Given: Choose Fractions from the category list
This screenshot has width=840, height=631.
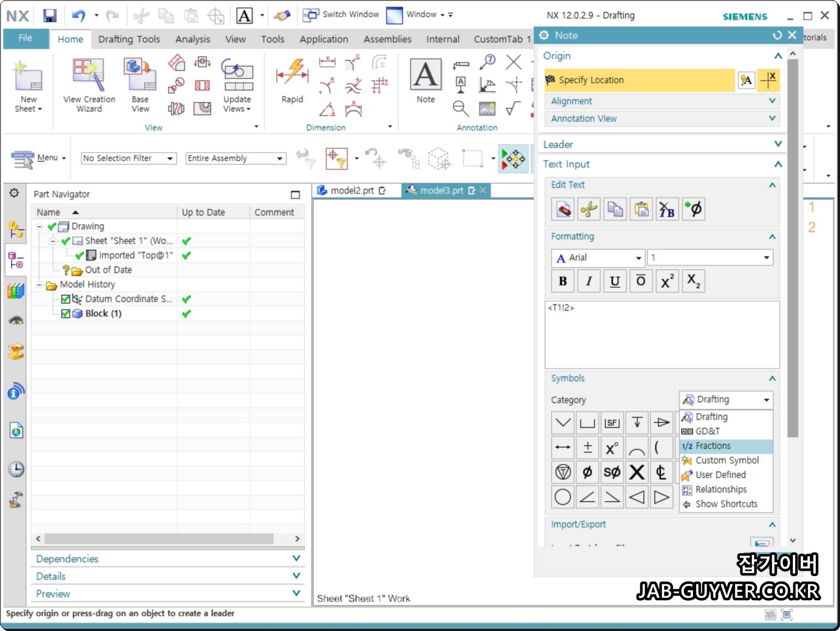Looking at the screenshot, I should tap(726, 446).
